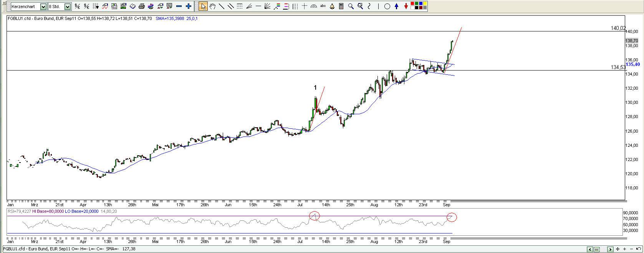Image resolution: width=644 pixels, height=253 pixels.
Task: Click the alarm bell icon
Action: (x=332, y=6)
